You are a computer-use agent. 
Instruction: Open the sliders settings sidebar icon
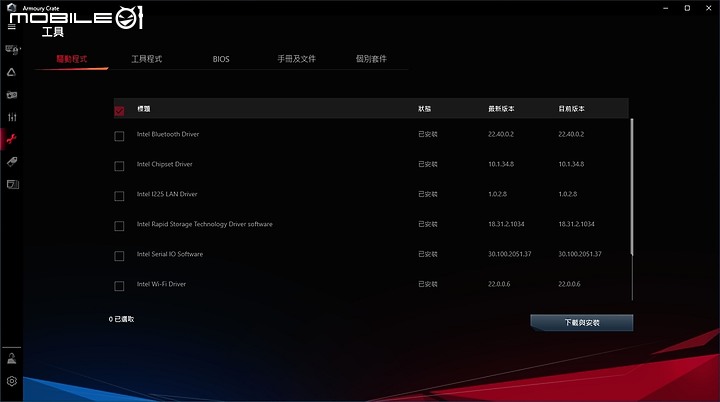click(12, 117)
